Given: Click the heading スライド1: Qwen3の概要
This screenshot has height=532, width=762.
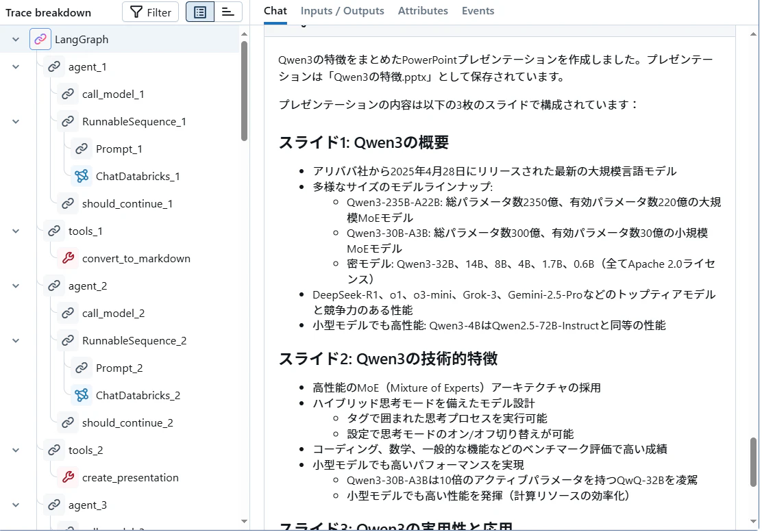Looking at the screenshot, I should point(363,142).
